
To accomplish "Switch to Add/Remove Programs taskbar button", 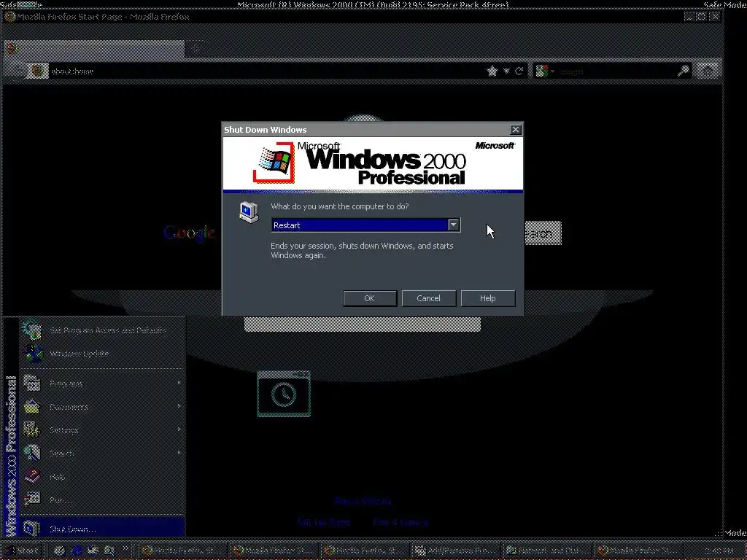I will [457, 551].
